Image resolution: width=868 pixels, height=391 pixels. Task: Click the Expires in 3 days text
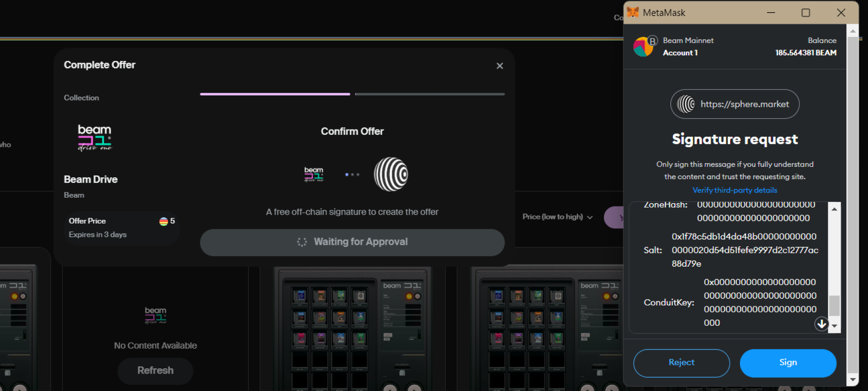[x=98, y=235]
